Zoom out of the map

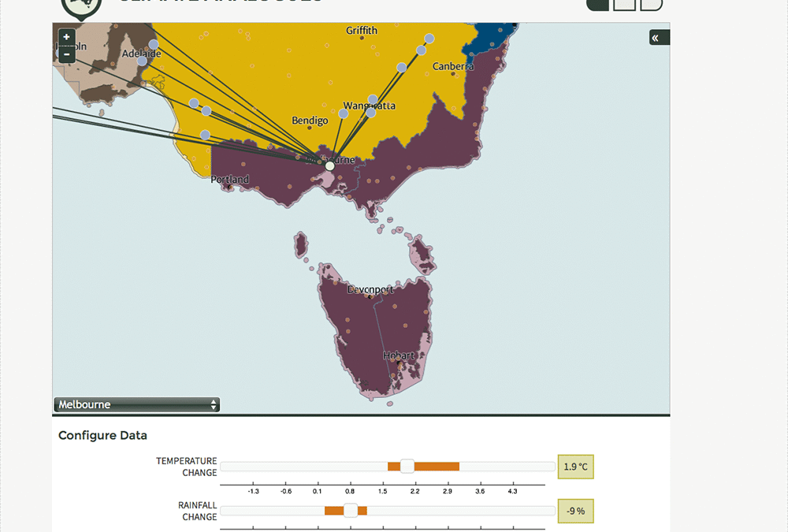[x=67, y=54]
